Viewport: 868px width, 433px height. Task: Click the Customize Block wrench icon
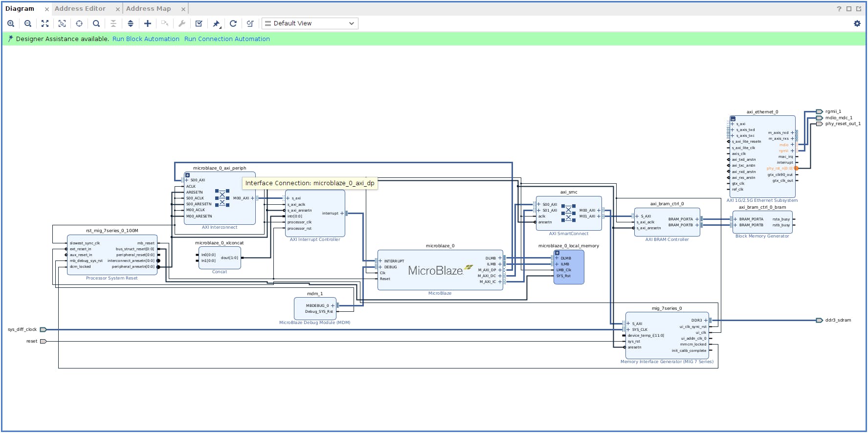coord(182,23)
